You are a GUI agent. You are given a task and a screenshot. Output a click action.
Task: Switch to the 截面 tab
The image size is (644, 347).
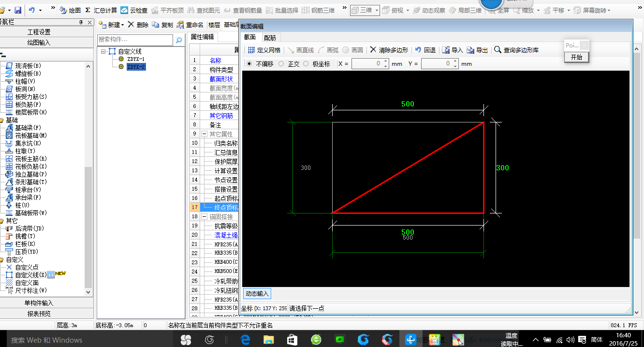pyautogui.click(x=250, y=37)
